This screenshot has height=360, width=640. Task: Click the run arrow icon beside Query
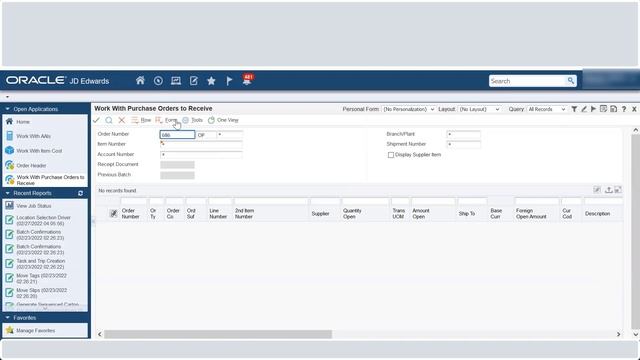click(x=593, y=109)
